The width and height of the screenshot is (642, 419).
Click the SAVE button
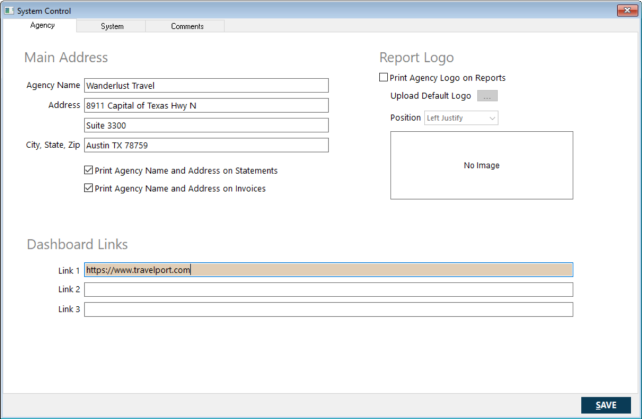pyautogui.click(x=606, y=405)
